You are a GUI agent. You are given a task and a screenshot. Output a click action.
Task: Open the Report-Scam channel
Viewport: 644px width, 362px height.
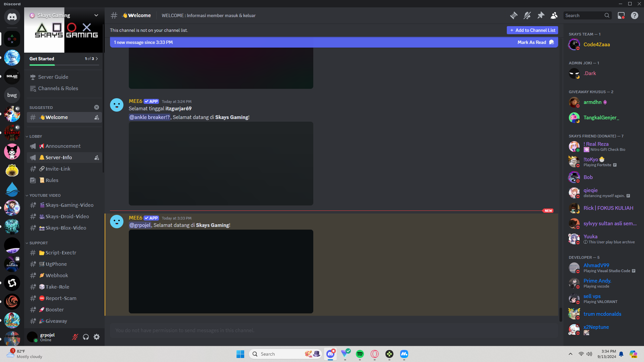pyautogui.click(x=64, y=298)
